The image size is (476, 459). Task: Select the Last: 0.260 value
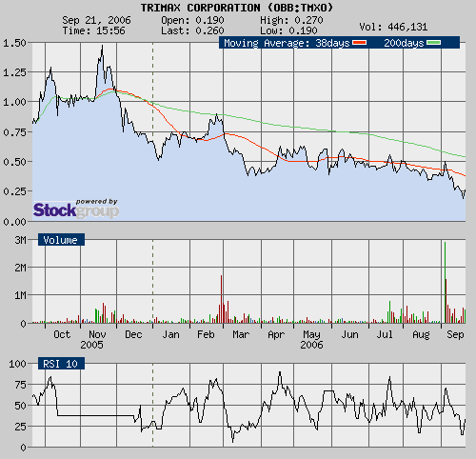192,30
